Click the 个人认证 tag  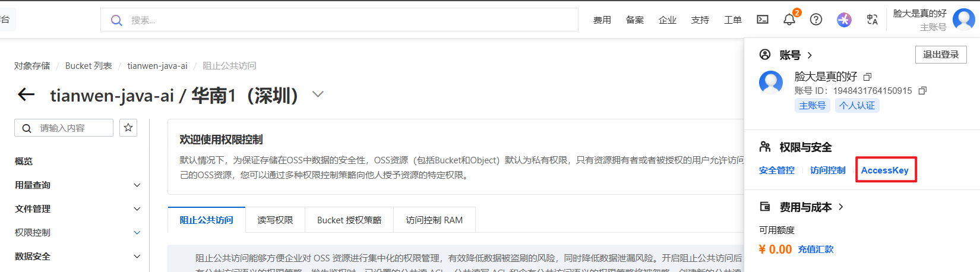tap(857, 106)
